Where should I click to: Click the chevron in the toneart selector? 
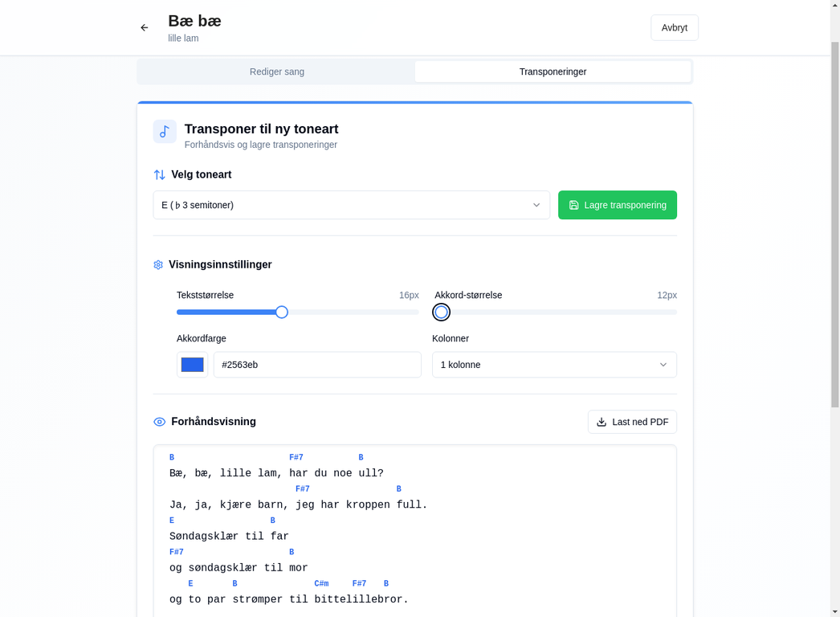click(536, 205)
